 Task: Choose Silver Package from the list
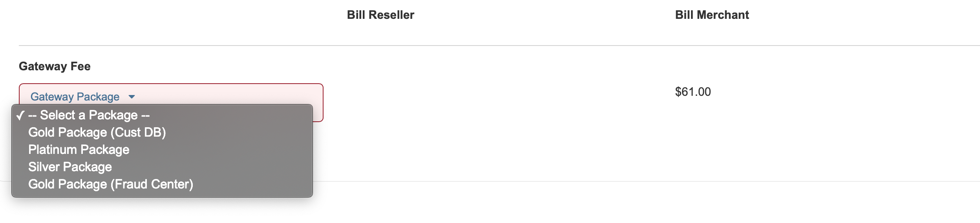point(70,167)
